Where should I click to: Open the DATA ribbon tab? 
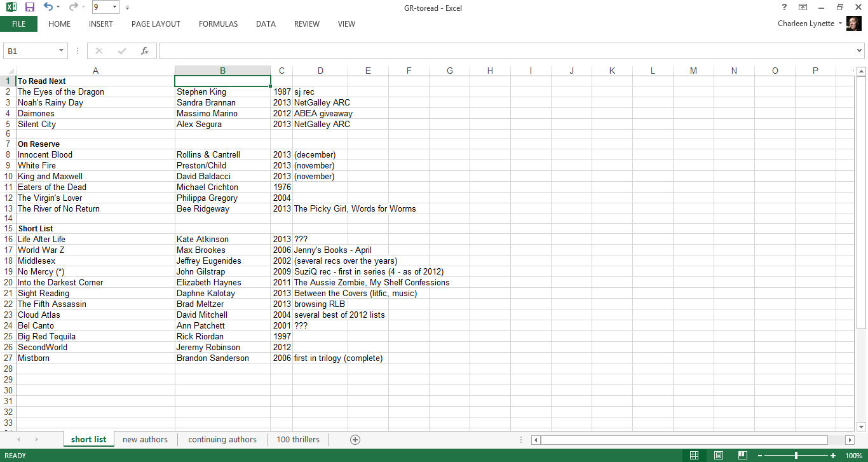tap(266, 24)
